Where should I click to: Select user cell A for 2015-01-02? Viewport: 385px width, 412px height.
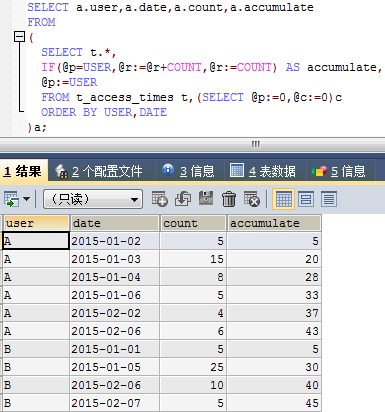pyautogui.click(x=36, y=241)
